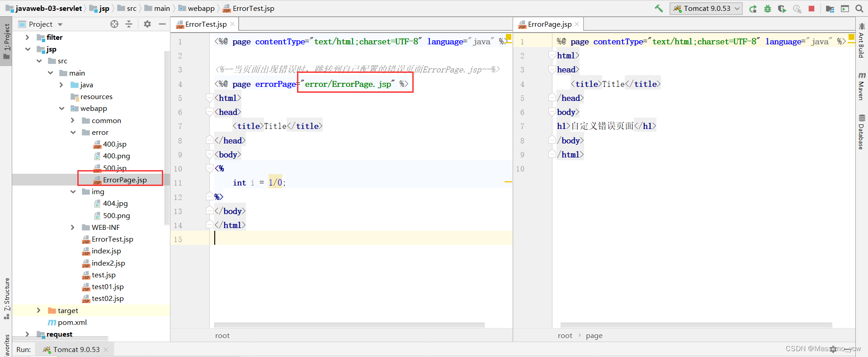Viewport: 868px width, 357px height.
Task: Fold the body tag at line 9
Action: click(x=210, y=154)
